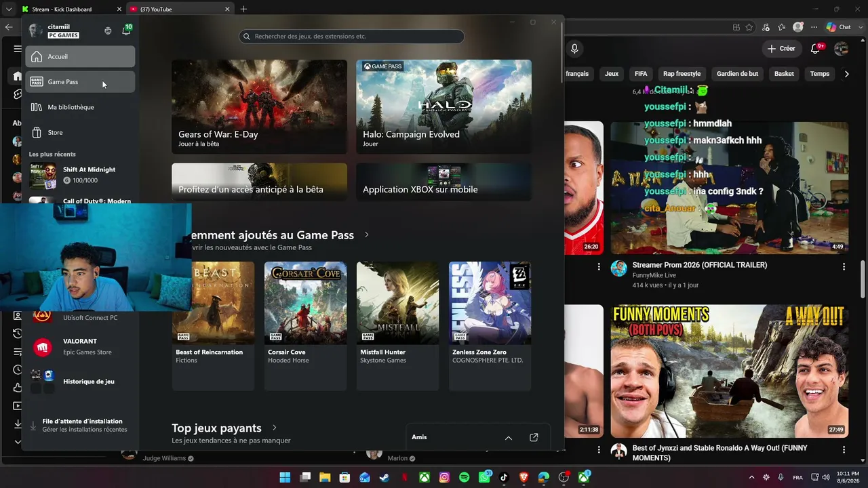Close the Kick Dashboard tab
Screen dimensions: 868x488
click(119, 9)
